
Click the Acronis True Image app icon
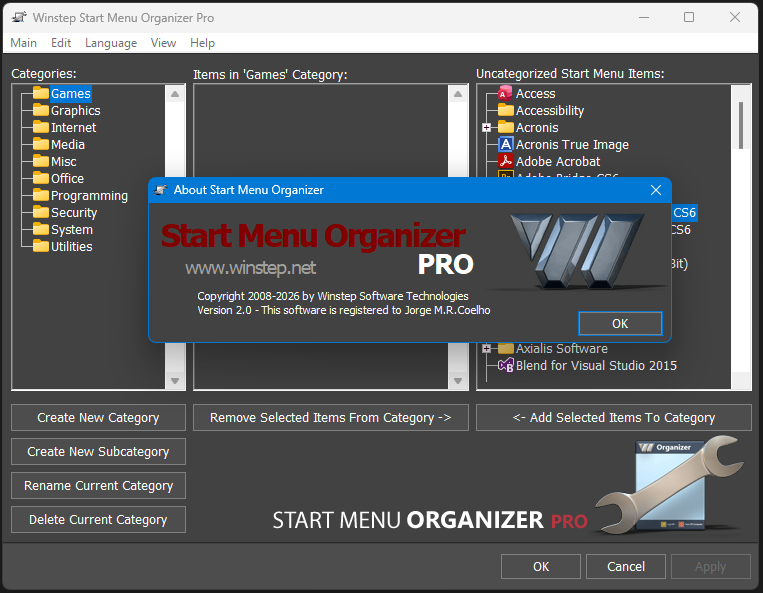505,145
